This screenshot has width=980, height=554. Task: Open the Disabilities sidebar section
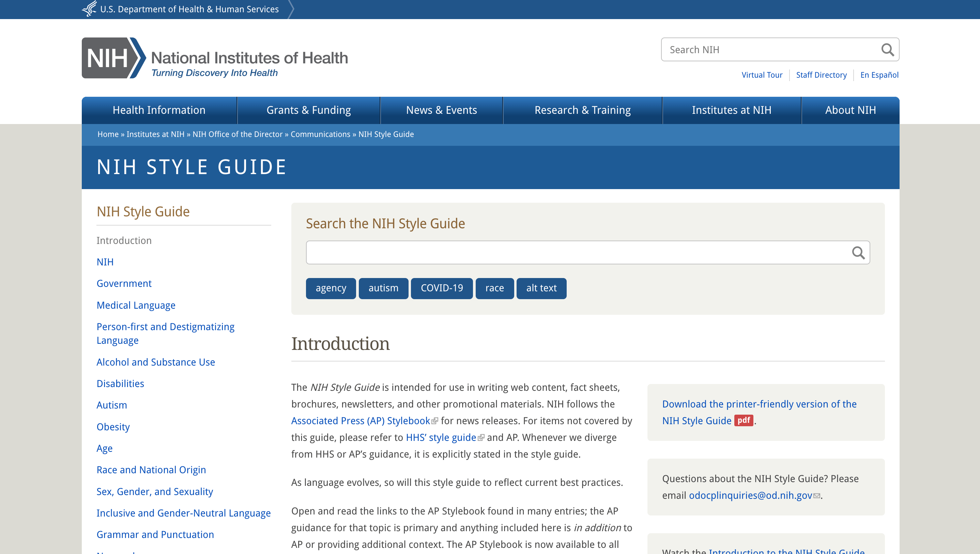120,384
